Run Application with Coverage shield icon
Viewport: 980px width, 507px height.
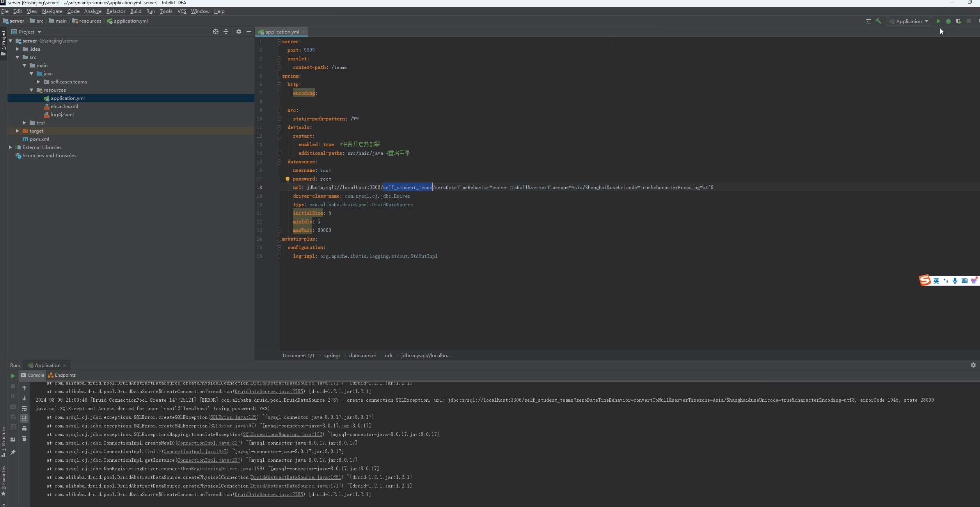click(x=958, y=21)
